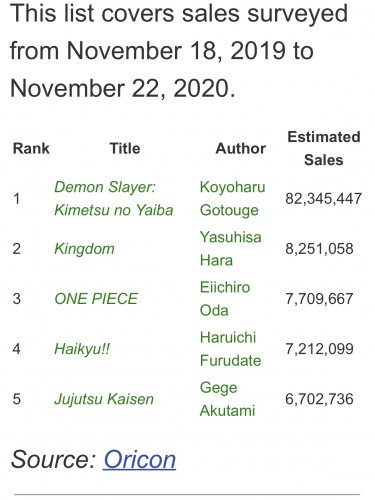Open Gege Akutami author link
The image size is (375, 500).
tap(227, 399)
